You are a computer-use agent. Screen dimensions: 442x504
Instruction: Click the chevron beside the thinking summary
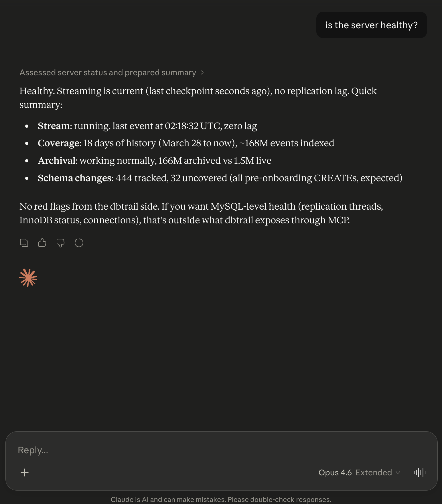202,73
